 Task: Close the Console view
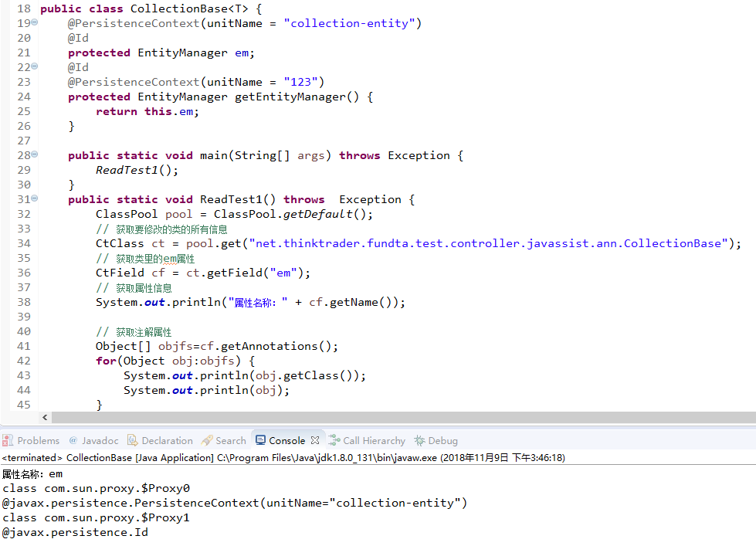tap(315, 439)
